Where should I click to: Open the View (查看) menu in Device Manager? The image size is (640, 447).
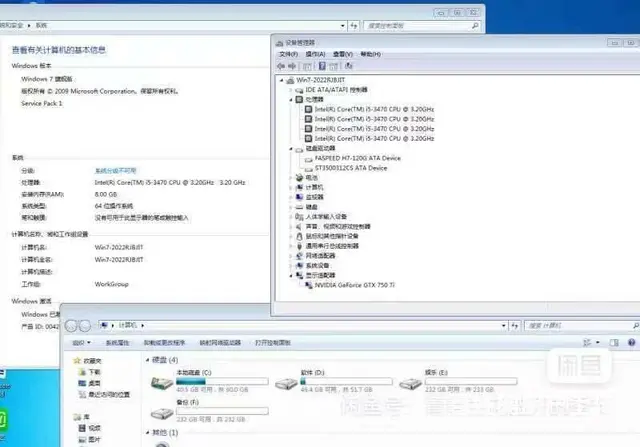click(x=343, y=54)
